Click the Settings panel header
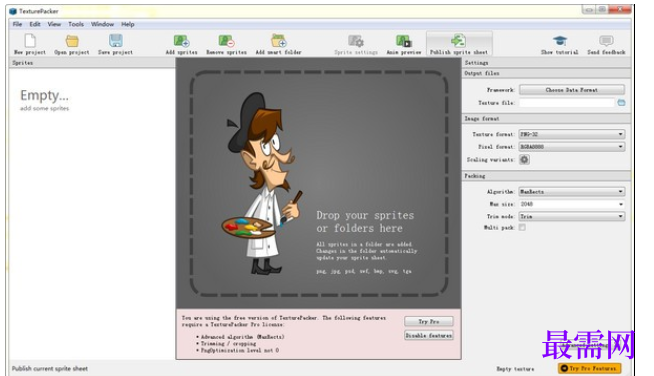Image resolution: width=654 pixels, height=376 pixels. pyautogui.click(x=546, y=63)
